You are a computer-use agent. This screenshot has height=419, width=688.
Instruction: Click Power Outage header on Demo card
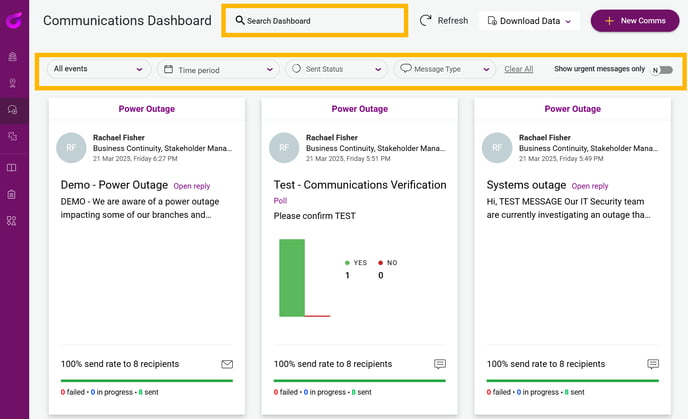tap(147, 109)
